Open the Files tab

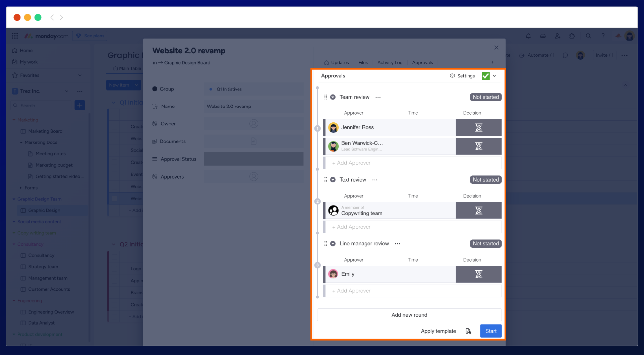tap(363, 63)
